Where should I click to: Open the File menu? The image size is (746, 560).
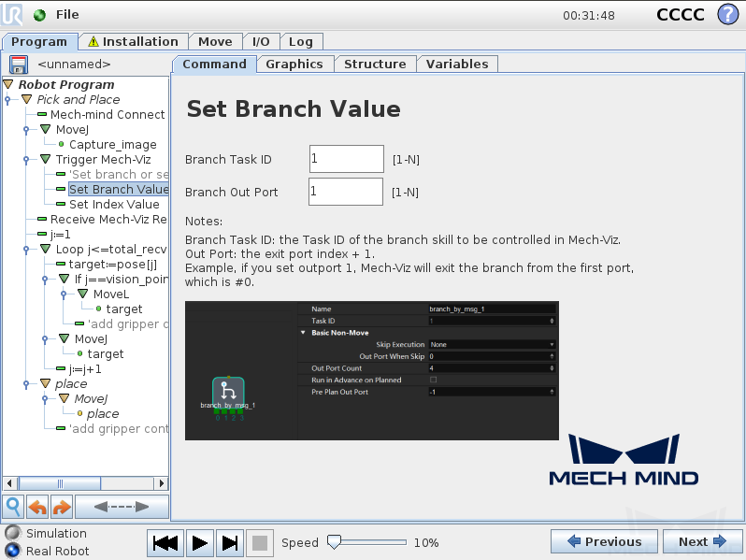pos(67,15)
